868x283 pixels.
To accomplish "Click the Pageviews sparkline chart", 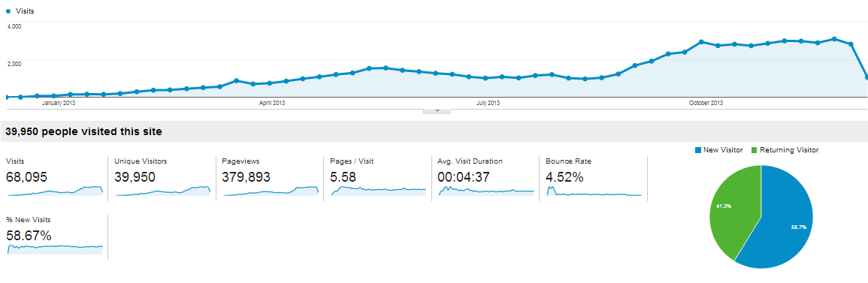I will coord(271,191).
